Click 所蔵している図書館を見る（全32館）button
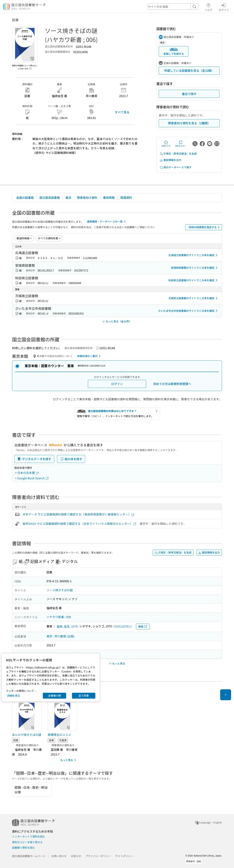This screenshot has width=234, height=868. click(x=189, y=70)
